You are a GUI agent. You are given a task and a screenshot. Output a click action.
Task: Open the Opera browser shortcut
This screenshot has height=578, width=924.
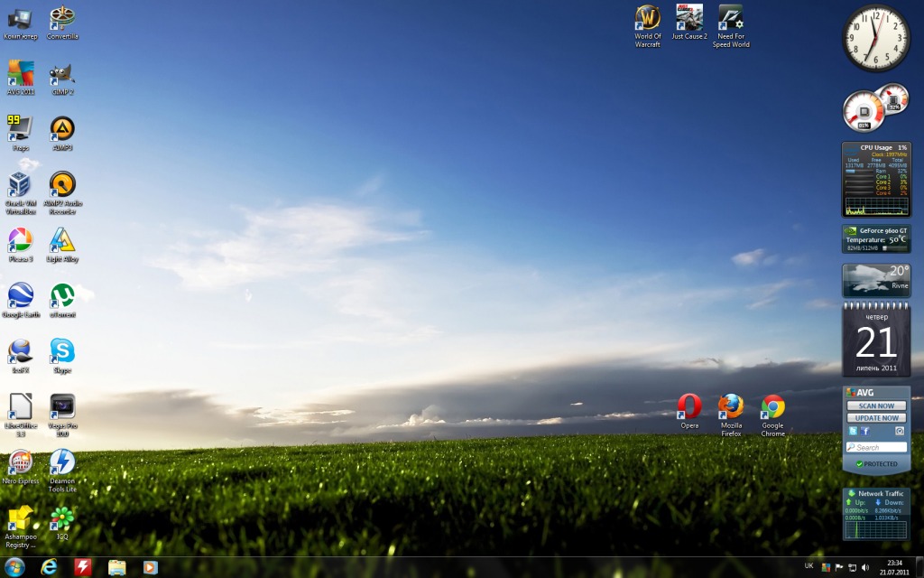688,411
